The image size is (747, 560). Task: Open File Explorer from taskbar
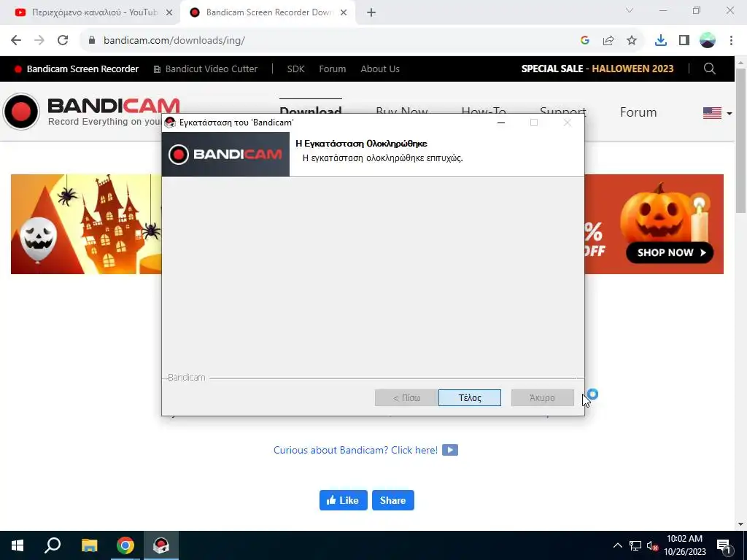click(x=89, y=545)
